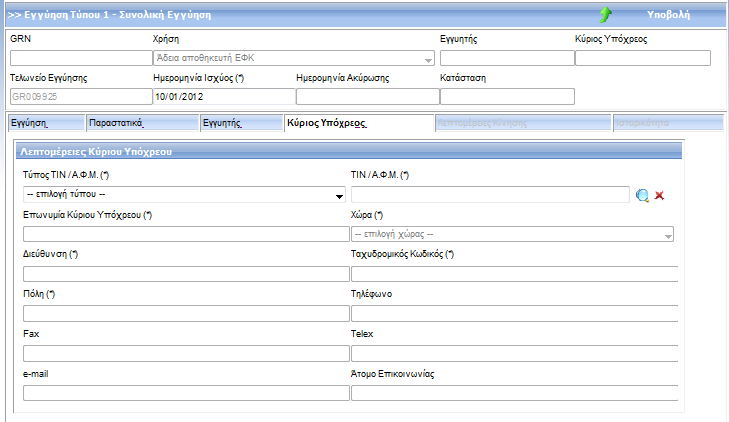Image resolution: width=729 pixels, height=422 pixels.
Task: Click the green arrow submit icon
Action: [x=605, y=14]
